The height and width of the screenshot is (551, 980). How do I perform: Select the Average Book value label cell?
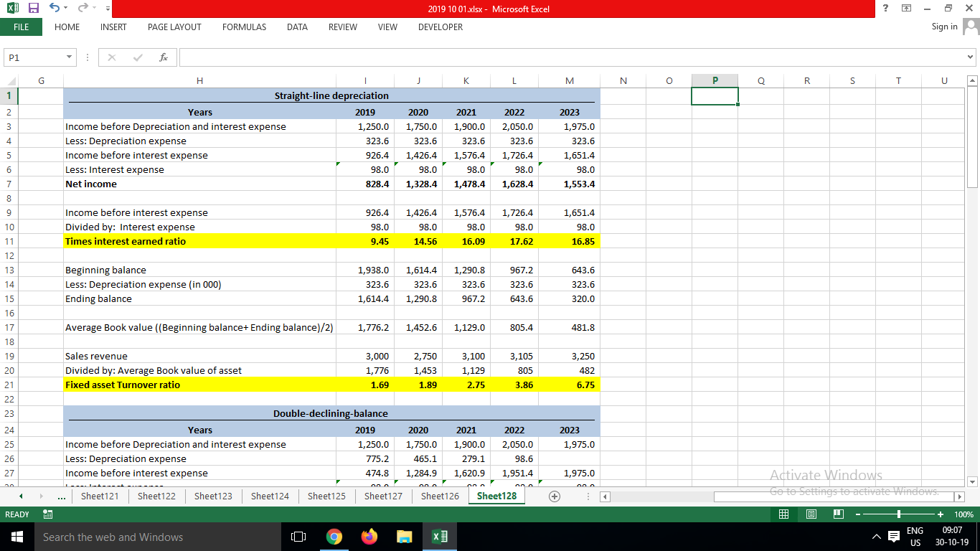(199, 327)
